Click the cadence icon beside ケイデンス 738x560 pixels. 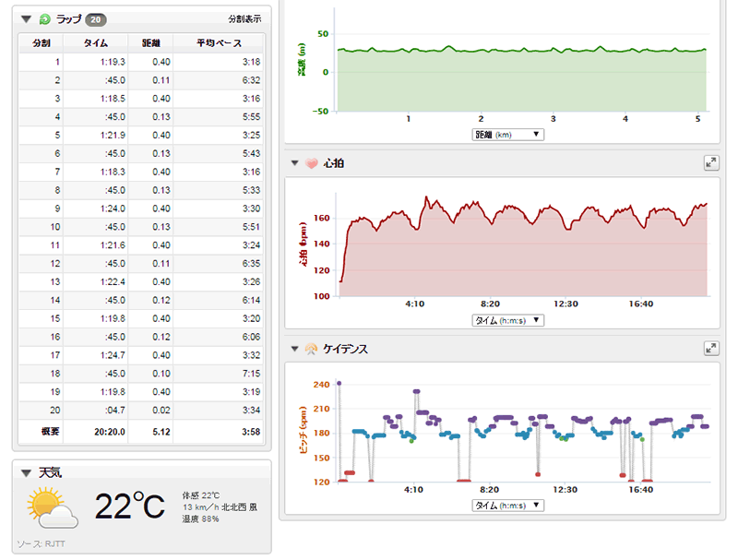tap(311, 348)
